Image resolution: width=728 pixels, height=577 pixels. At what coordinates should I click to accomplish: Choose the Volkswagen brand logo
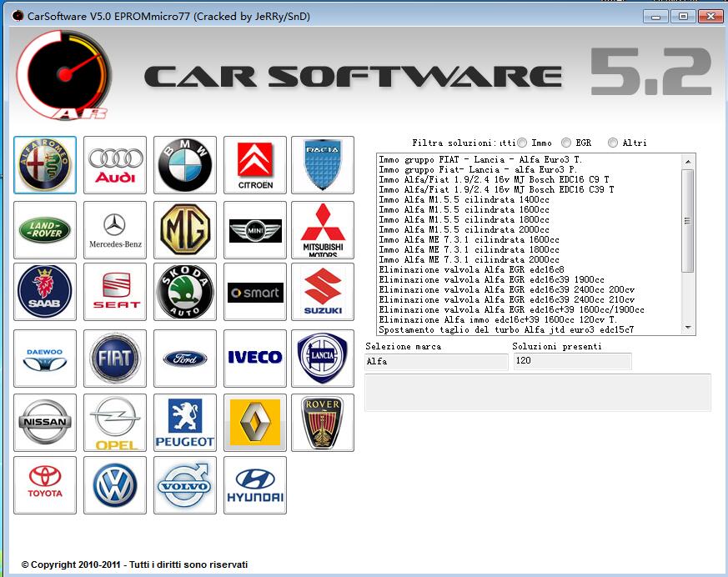pos(115,485)
